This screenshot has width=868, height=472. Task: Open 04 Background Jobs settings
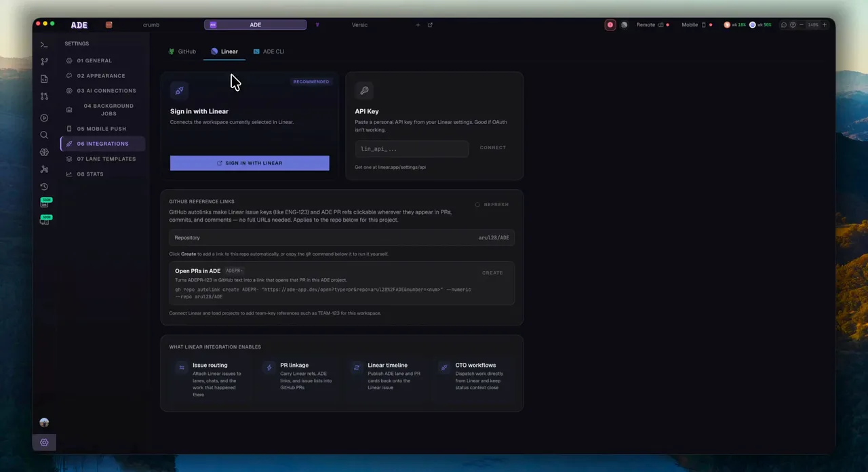[102, 110]
